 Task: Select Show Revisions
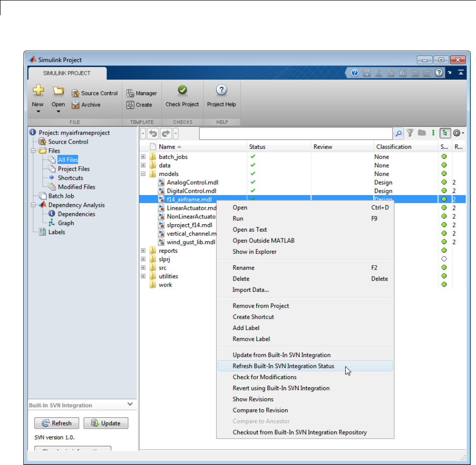(x=306, y=399)
